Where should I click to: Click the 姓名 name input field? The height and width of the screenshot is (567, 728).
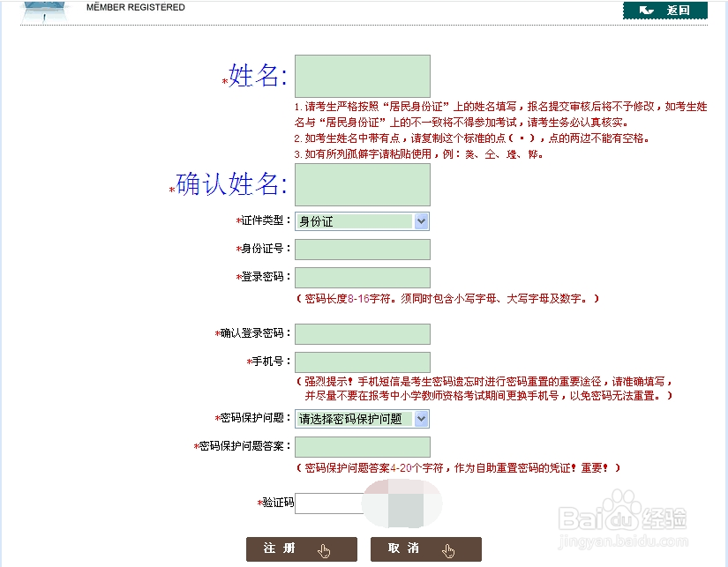[x=363, y=76]
